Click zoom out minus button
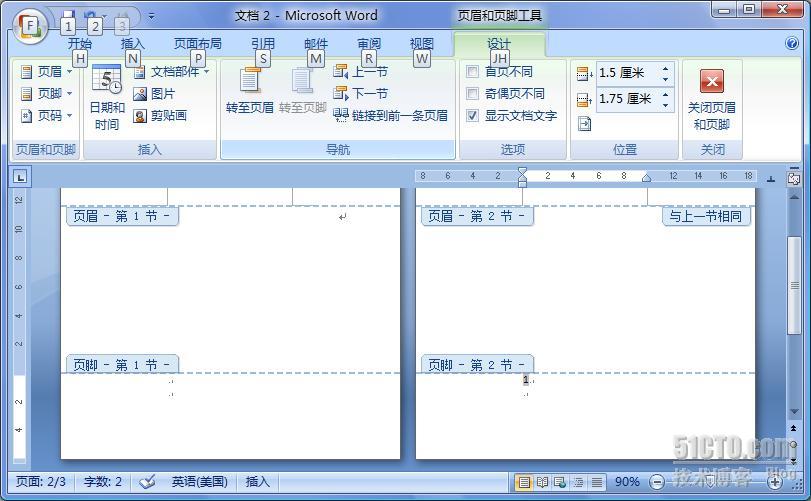The image size is (811, 501). 656,482
